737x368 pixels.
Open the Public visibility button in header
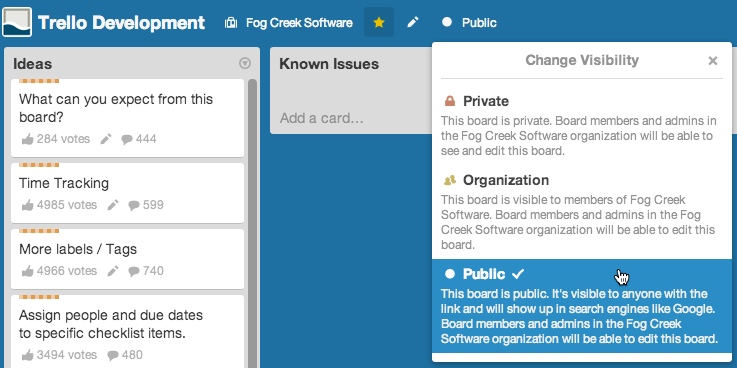coord(469,22)
